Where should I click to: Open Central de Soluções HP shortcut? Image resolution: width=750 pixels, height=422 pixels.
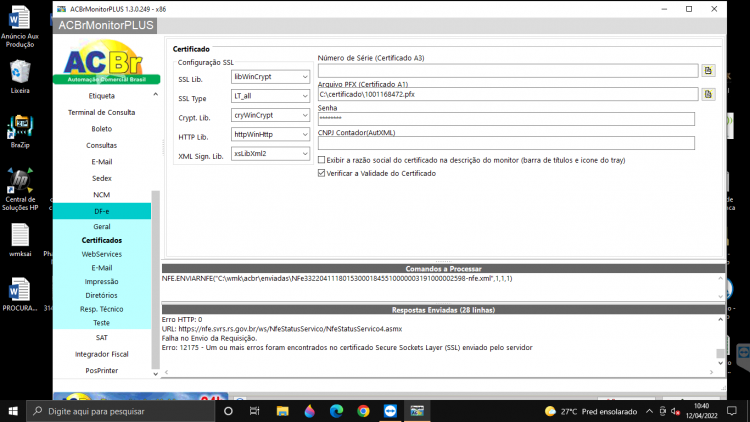[x=20, y=189]
